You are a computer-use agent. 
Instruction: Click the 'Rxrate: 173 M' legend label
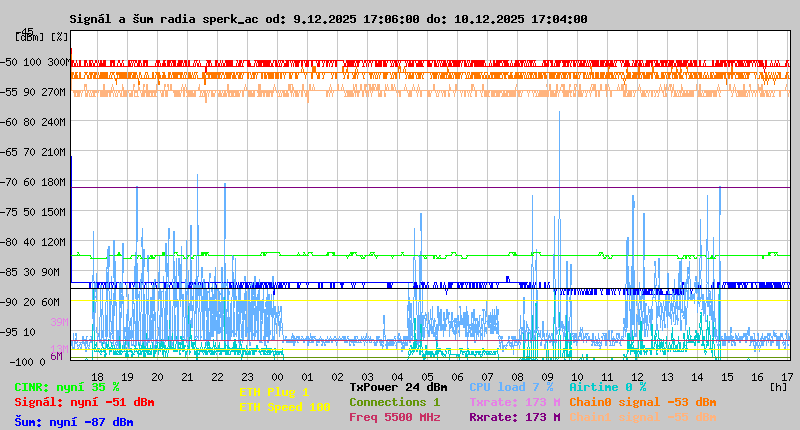coord(515,417)
